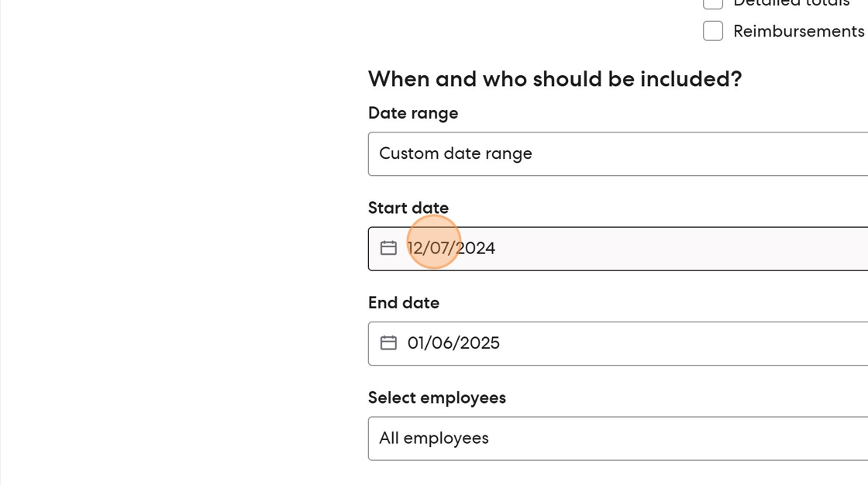Click the Reimbursements checkbox label text
The height and width of the screenshot is (485, 868).
pos(798,31)
